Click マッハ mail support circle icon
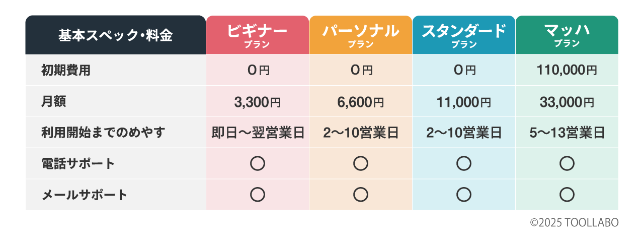Screen dimensions: 644x242 pos(567,195)
